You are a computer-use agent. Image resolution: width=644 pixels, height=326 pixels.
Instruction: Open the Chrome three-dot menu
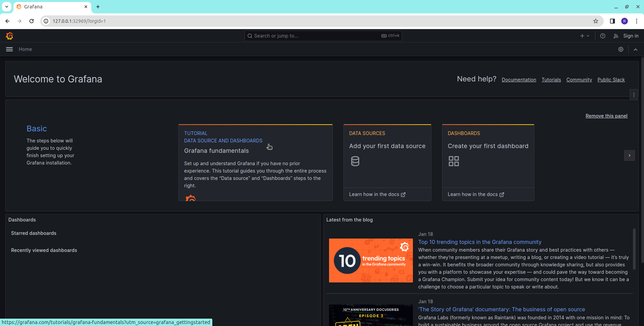637,21
